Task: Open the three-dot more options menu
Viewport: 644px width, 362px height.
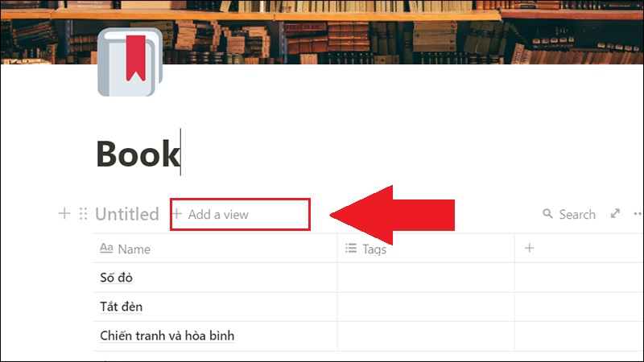Action: point(638,213)
